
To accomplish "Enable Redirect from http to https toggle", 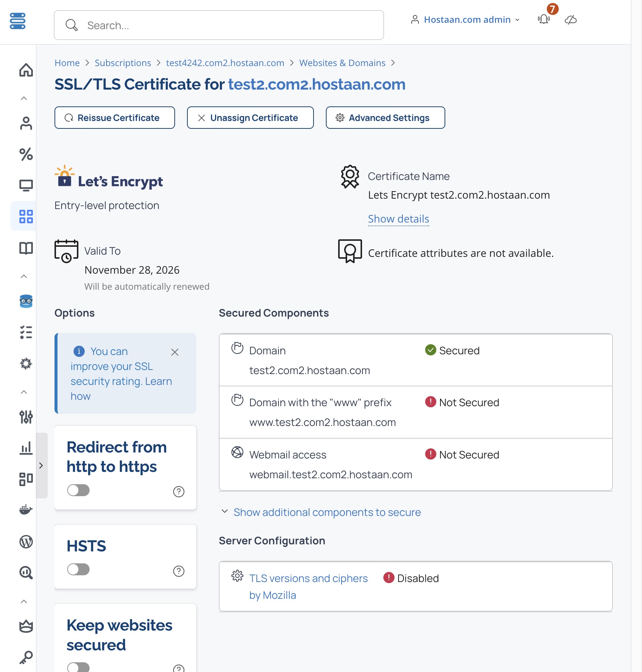I will coord(78,490).
